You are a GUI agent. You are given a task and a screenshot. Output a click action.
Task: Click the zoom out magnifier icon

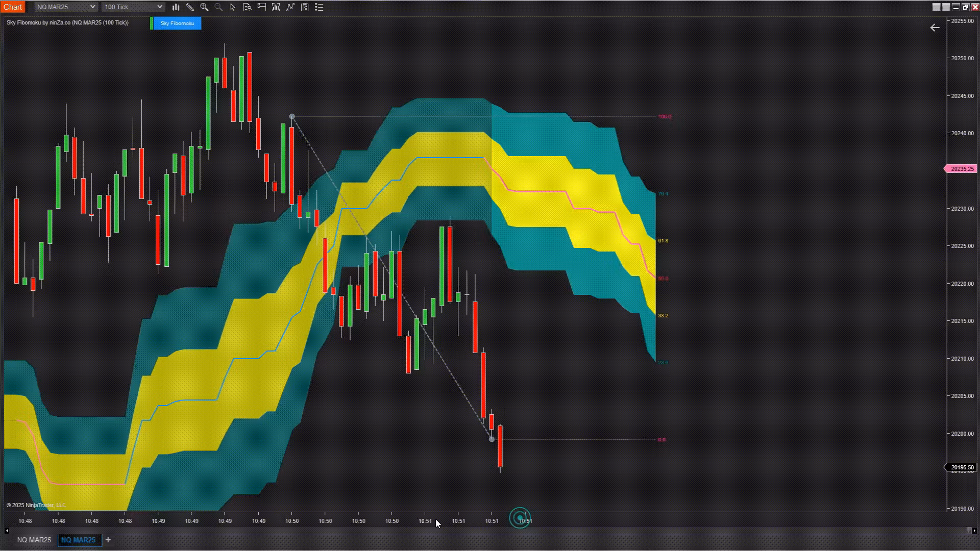tap(218, 7)
